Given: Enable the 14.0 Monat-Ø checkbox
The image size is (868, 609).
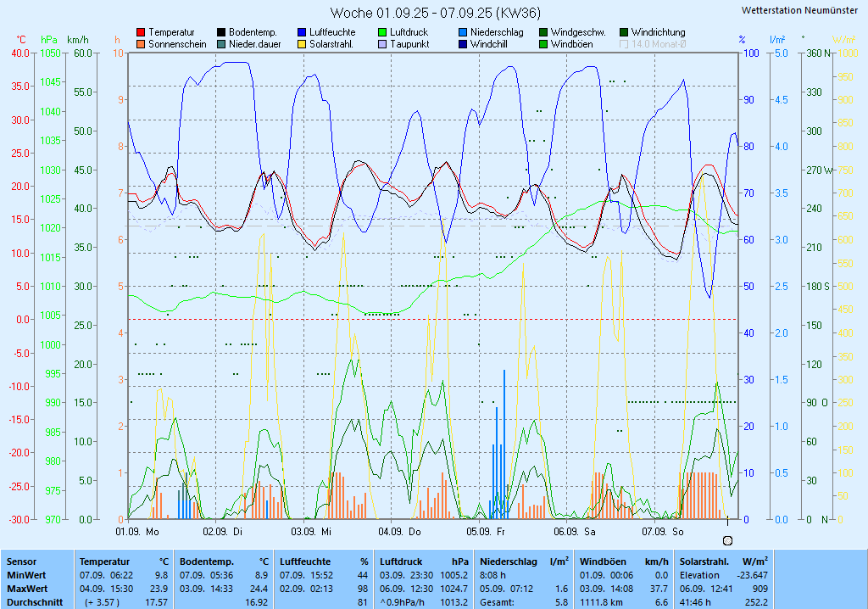Looking at the screenshot, I should pyautogui.click(x=624, y=44).
